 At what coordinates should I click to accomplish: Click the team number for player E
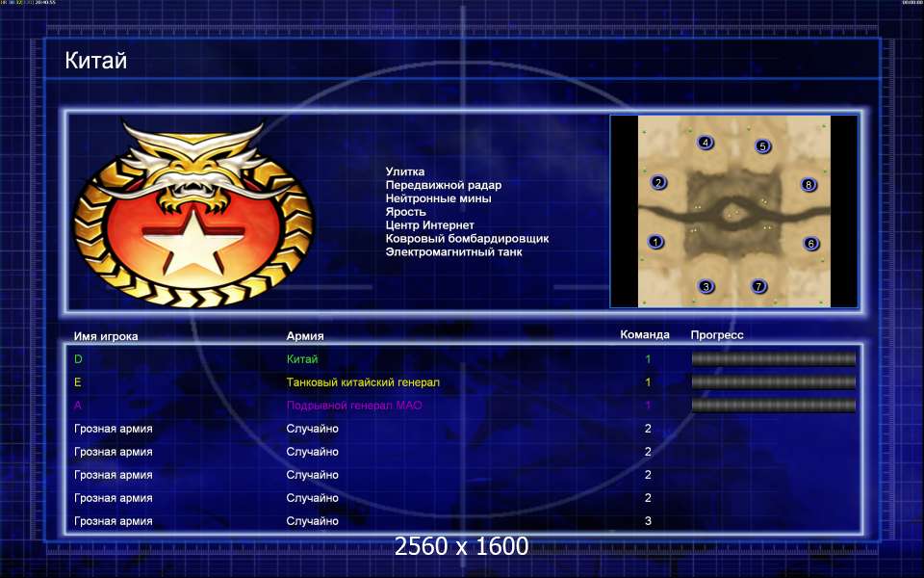(x=648, y=382)
